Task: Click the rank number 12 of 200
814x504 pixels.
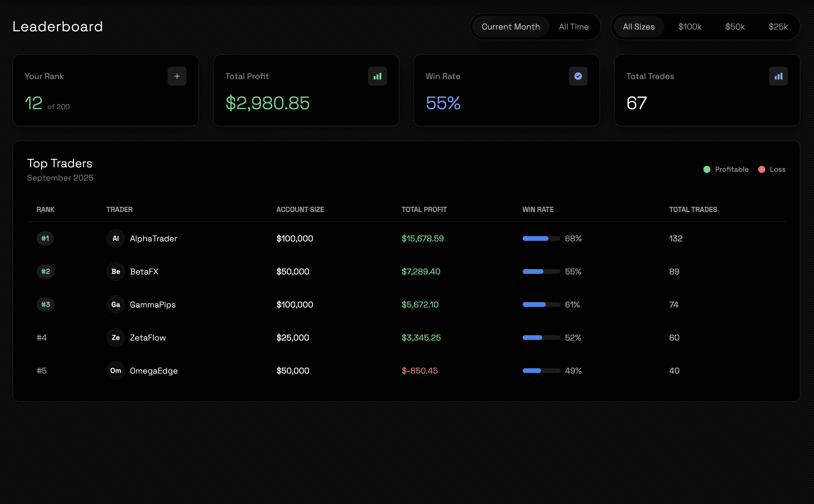Action: coord(33,103)
